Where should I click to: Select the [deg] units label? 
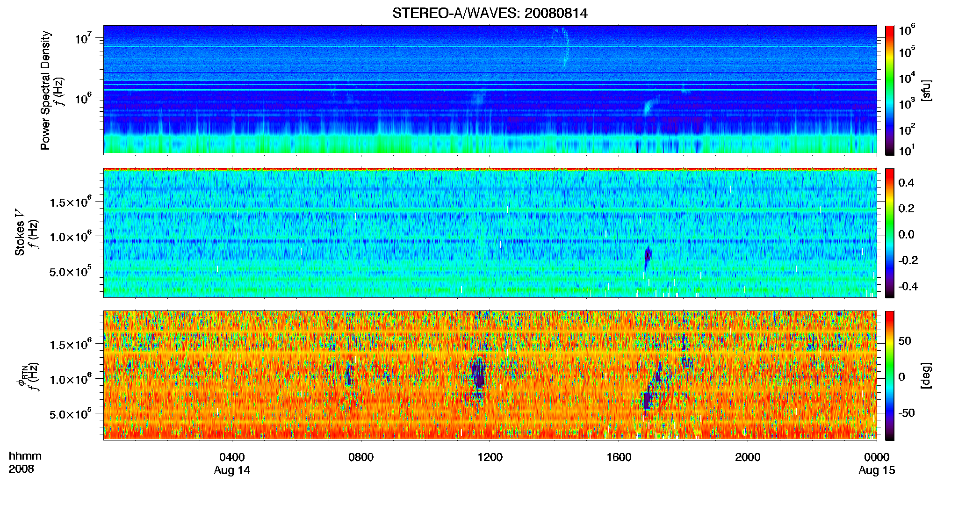click(926, 375)
